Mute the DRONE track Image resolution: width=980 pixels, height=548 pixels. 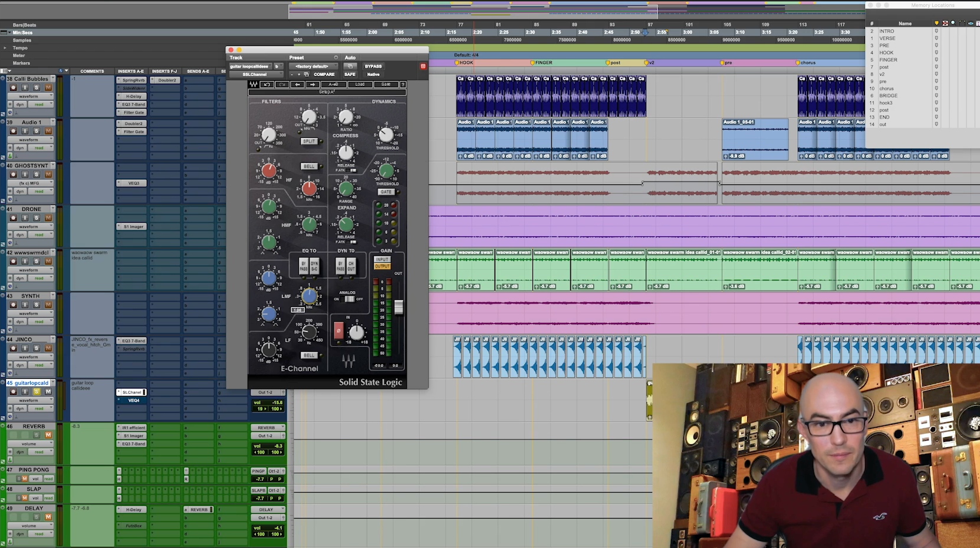[48, 218]
